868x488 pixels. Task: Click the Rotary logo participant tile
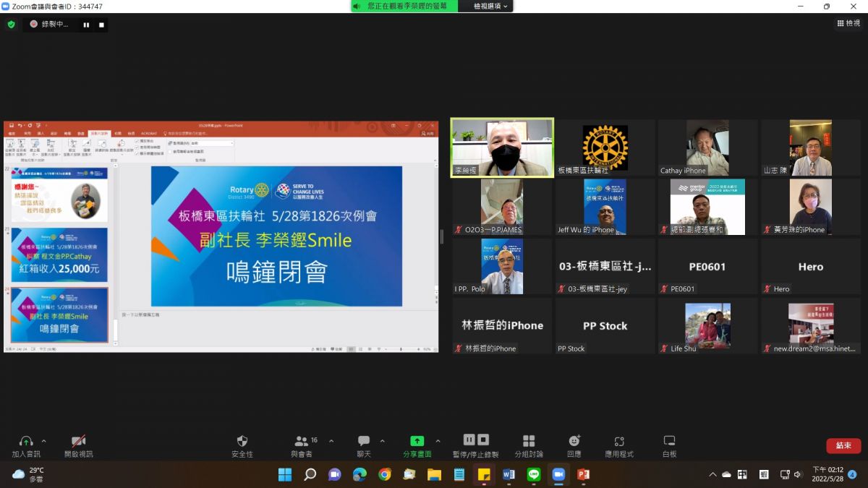coord(605,148)
